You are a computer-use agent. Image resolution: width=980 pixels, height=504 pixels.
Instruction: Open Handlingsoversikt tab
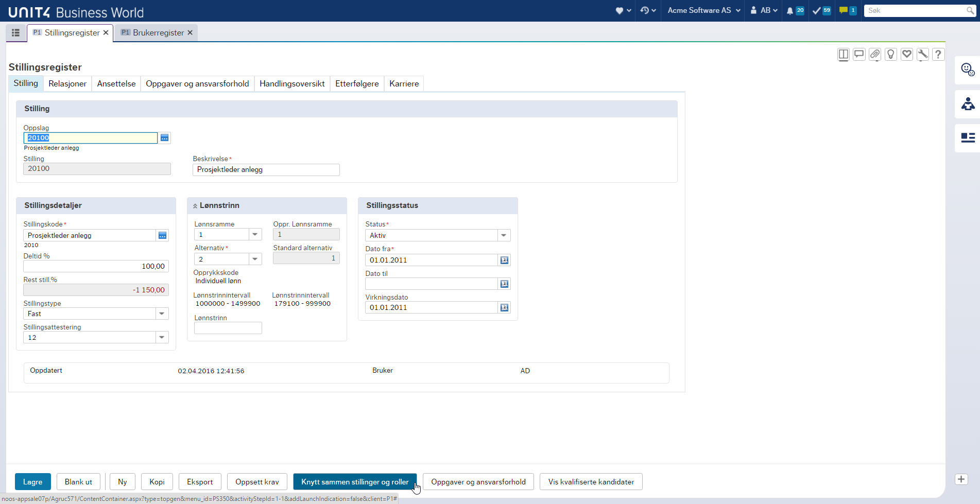click(292, 83)
